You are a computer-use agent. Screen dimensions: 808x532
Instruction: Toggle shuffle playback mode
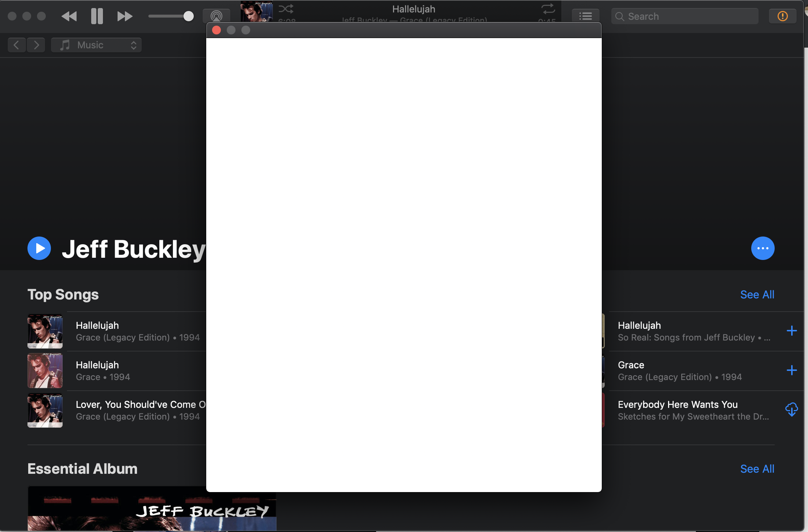[286, 8]
